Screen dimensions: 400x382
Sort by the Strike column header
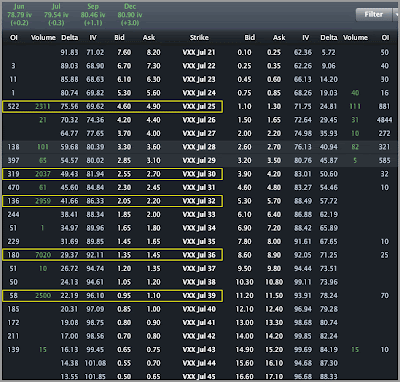(199, 38)
